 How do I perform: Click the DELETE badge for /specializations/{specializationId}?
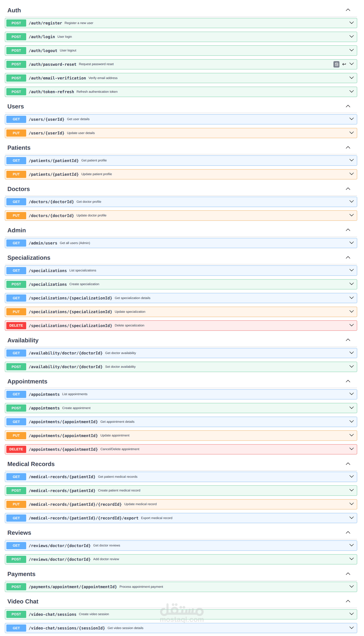click(16, 325)
